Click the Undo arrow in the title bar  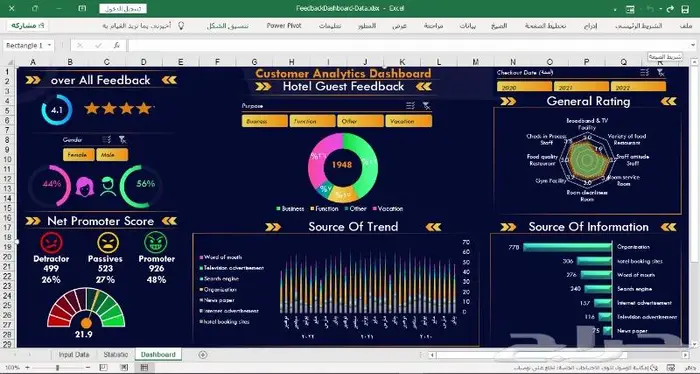pyautogui.click(x=650, y=9)
